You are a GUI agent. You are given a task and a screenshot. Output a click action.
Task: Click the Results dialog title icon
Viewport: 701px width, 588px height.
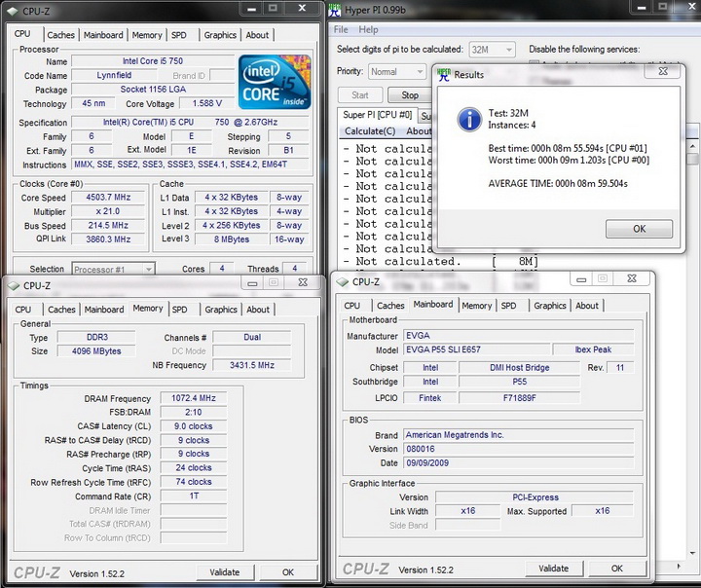pyautogui.click(x=444, y=75)
